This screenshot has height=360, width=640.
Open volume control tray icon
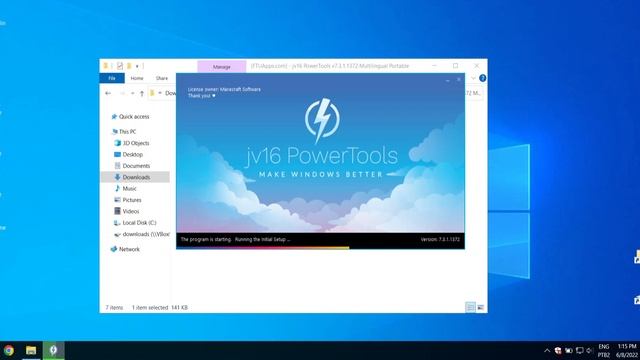coord(589,351)
